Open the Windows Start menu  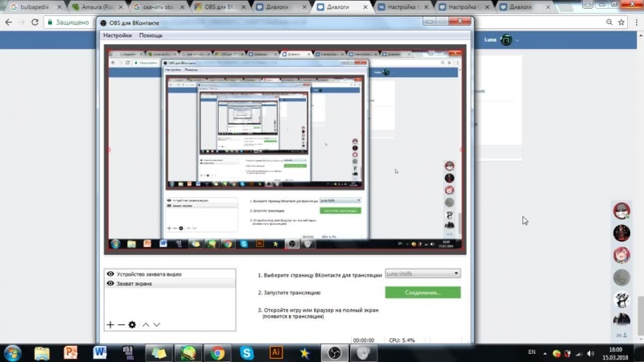tap(12, 353)
